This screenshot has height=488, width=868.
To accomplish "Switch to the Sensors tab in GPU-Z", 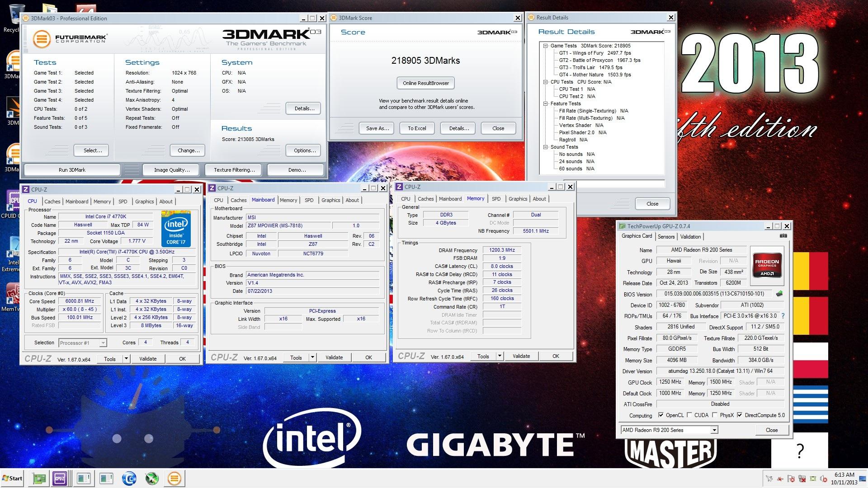I will point(666,237).
